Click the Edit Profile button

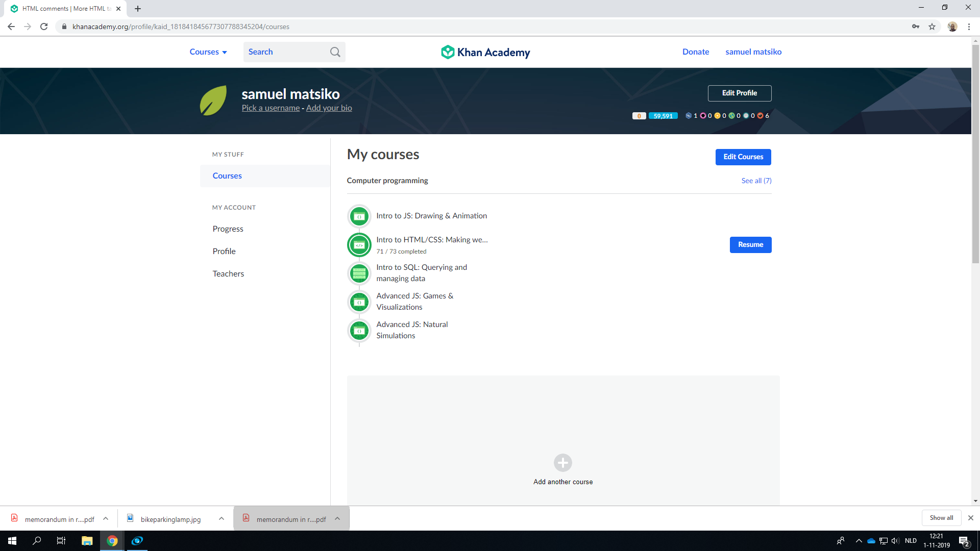coord(739,93)
